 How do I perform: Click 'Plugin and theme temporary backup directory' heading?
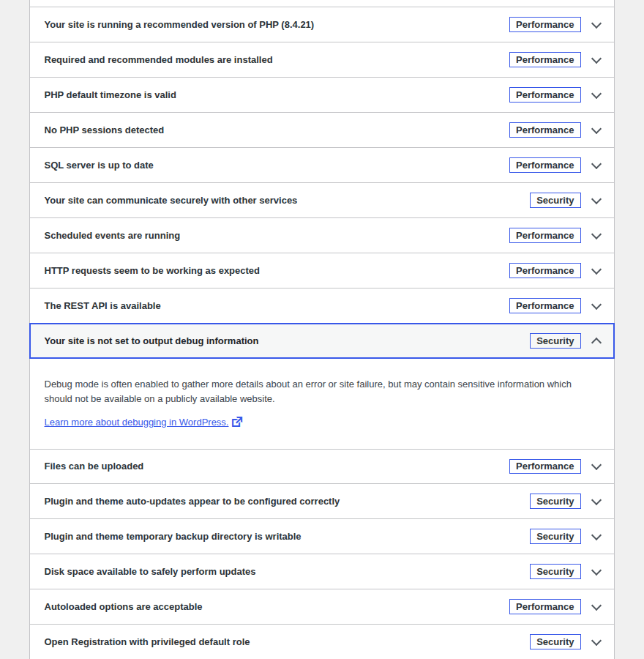coord(173,537)
